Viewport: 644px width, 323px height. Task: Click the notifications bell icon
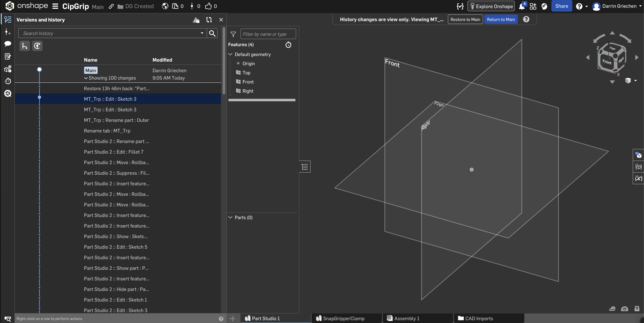(521, 6)
